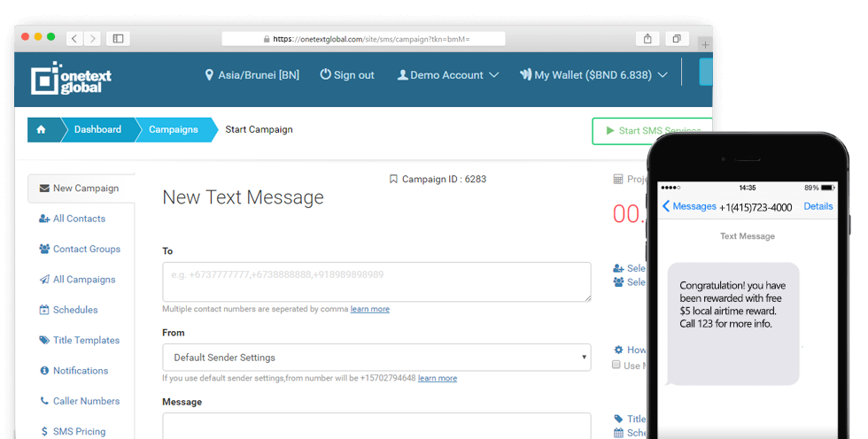The height and width of the screenshot is (439, 868).
Task: Toggle the browser sidebar icon
Action: point(118,39)
